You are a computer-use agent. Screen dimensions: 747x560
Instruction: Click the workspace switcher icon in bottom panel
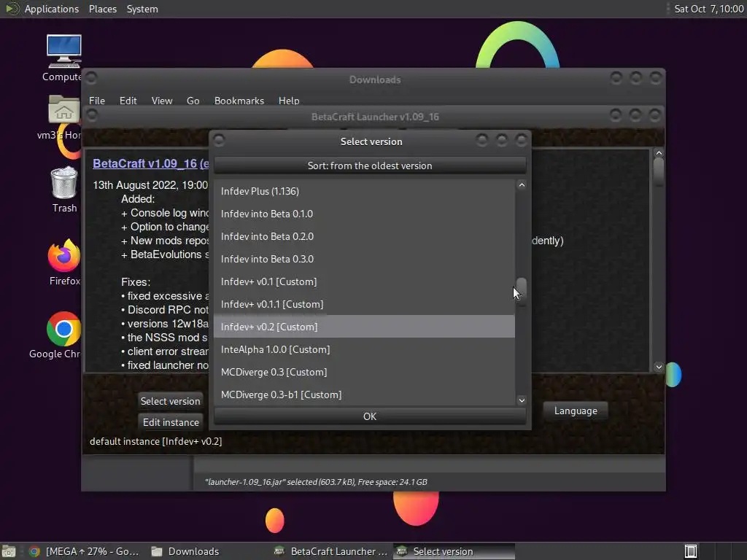[x=691, y=551]
